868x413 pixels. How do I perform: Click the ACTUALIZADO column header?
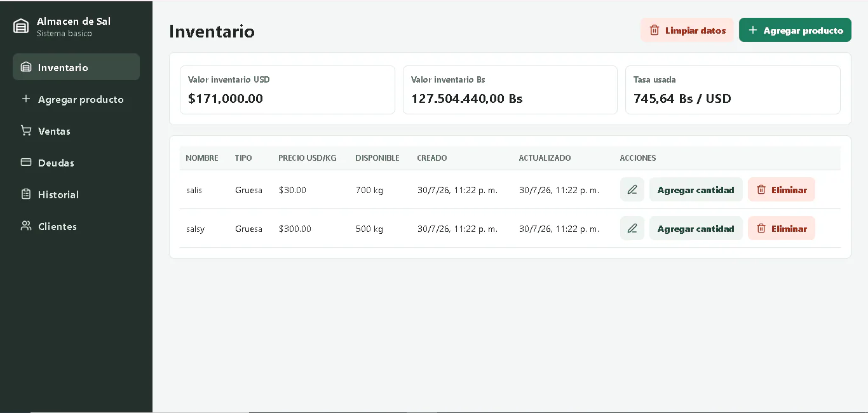pyautogui.click(x=545, y=158)
